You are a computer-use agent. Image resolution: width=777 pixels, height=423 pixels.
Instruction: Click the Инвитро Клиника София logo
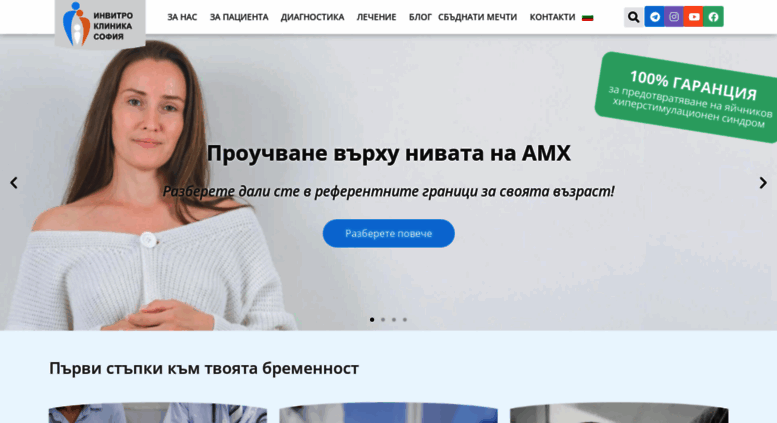pos(100,24)
